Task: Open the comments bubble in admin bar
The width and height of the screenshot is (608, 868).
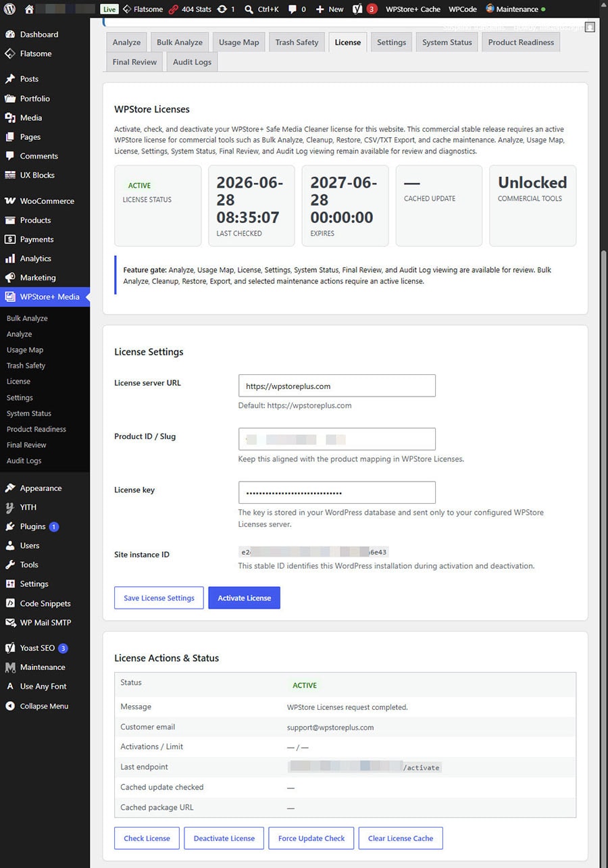Action: (x=297, y=9)
